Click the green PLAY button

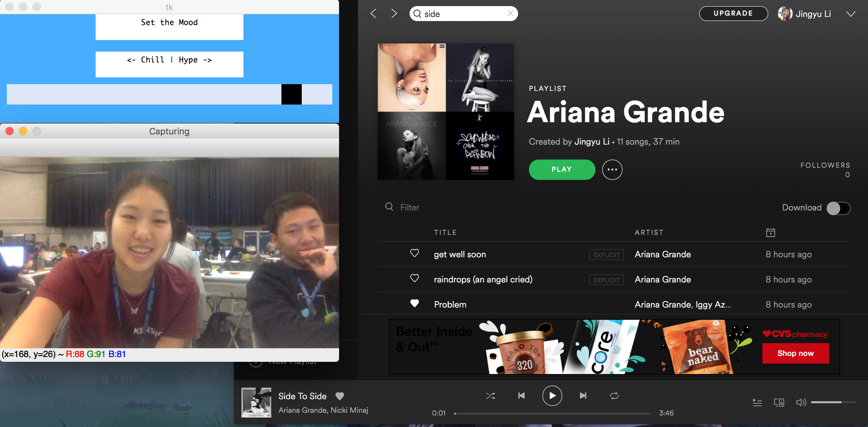(x=561, y=170)
